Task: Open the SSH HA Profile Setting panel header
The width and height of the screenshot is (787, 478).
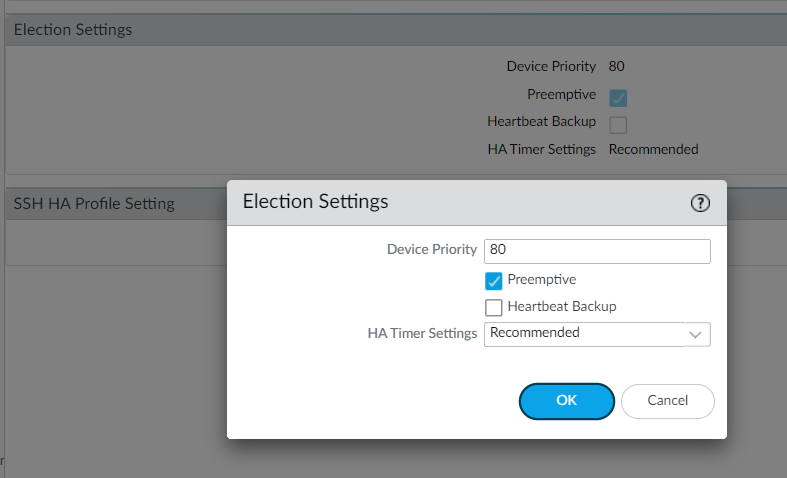Action: 116,204
